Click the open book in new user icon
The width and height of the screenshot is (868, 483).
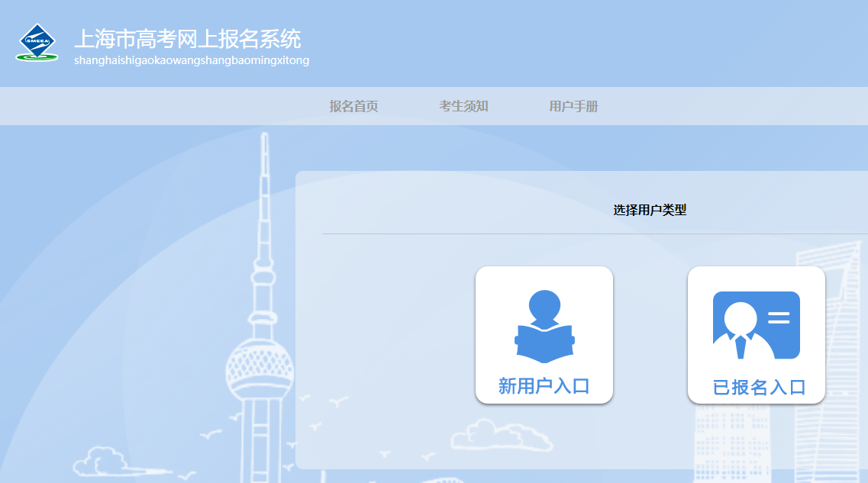[x=544, y=343]
